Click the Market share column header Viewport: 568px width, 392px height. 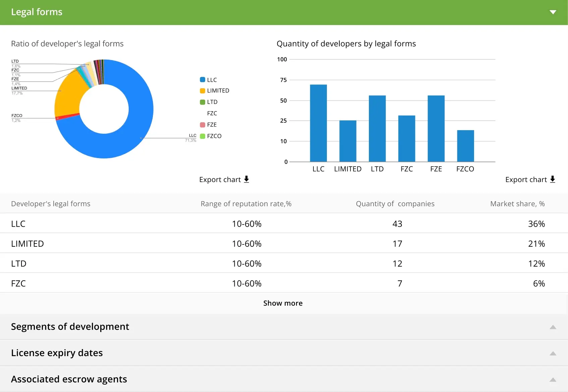[517, 204]
